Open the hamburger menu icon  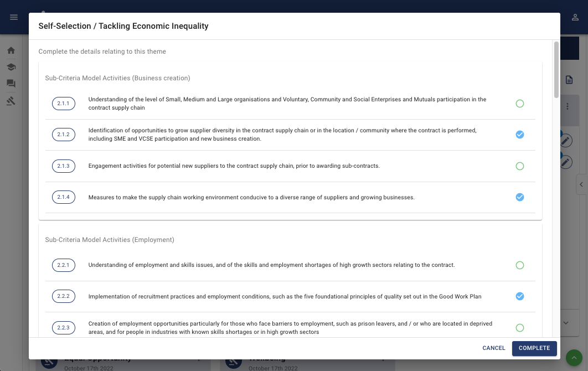[14, 17]
